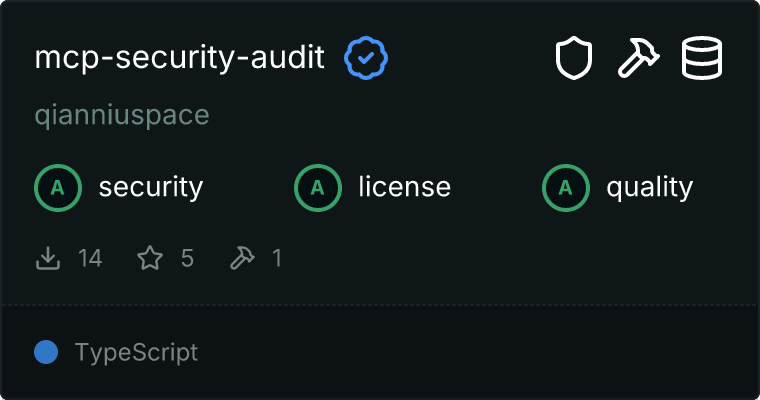
Task: Click the star outline icon
Action: 150,259
